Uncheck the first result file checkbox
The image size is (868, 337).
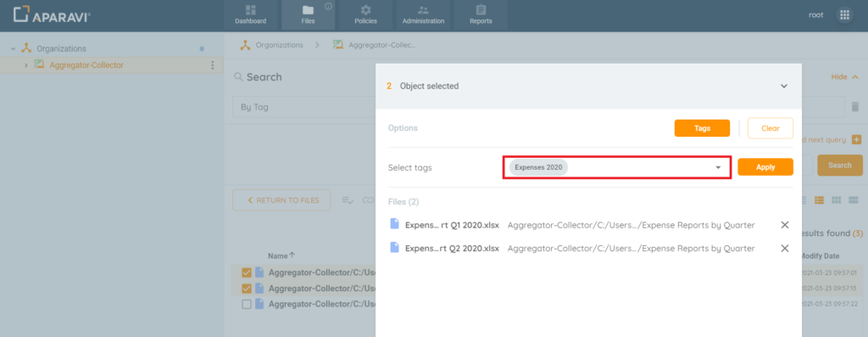tap(247, 272)
